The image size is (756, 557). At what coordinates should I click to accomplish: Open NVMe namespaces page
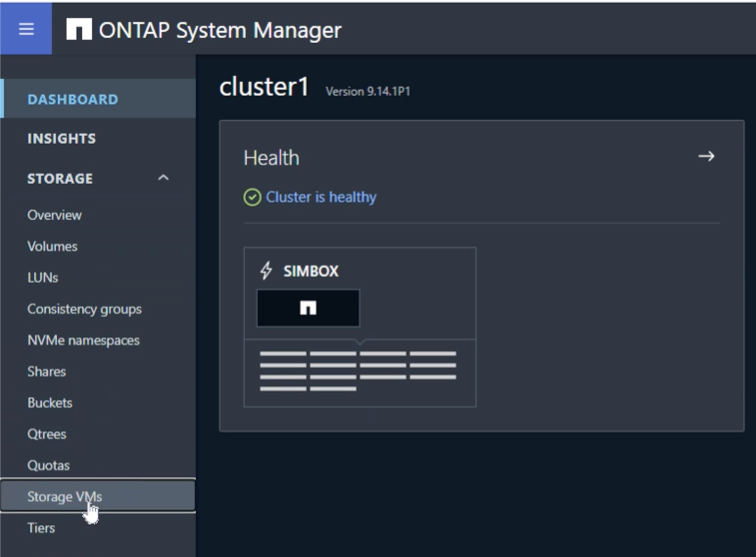click(x=83, y=340)
